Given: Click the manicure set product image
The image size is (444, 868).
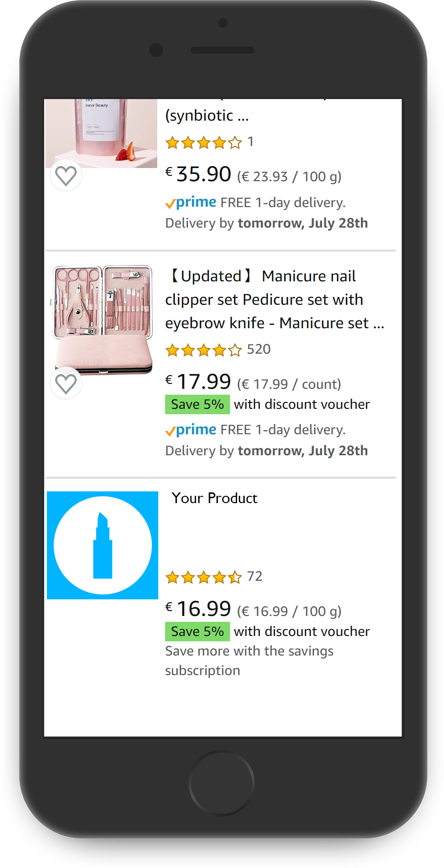Looking at the screenshot, I should point(103,320).
